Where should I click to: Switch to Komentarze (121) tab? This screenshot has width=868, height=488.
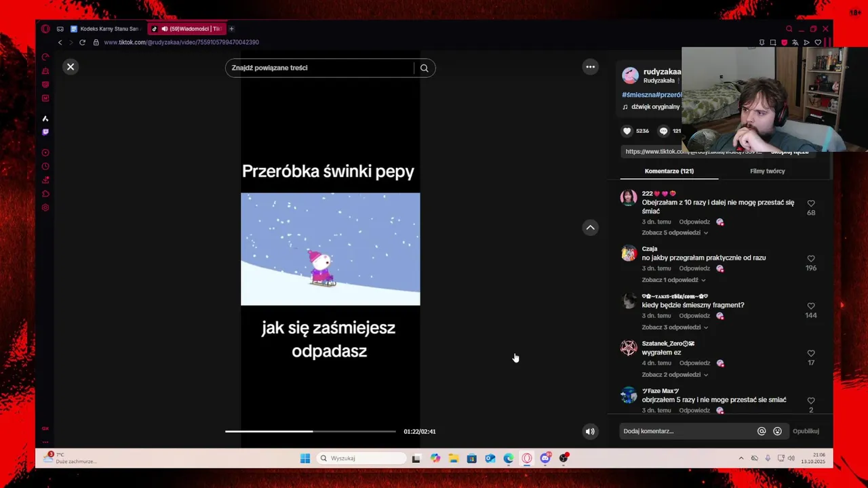click(x=669, y=171)
